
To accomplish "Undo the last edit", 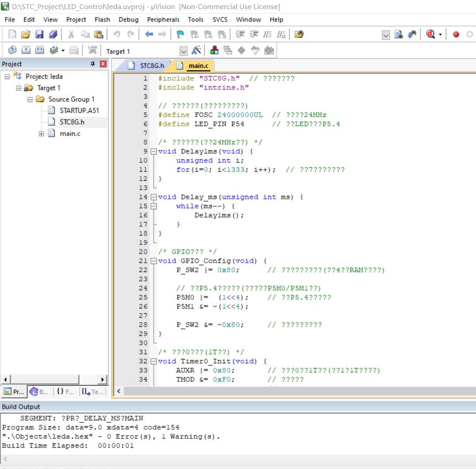I will pos(117,34).
